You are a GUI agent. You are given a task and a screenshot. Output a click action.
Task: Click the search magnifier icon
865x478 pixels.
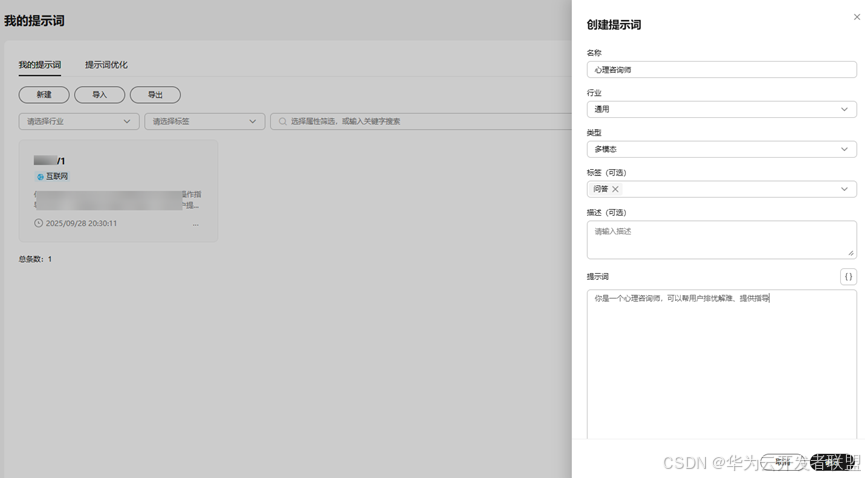pyautogui.click(x=282, y=121)
